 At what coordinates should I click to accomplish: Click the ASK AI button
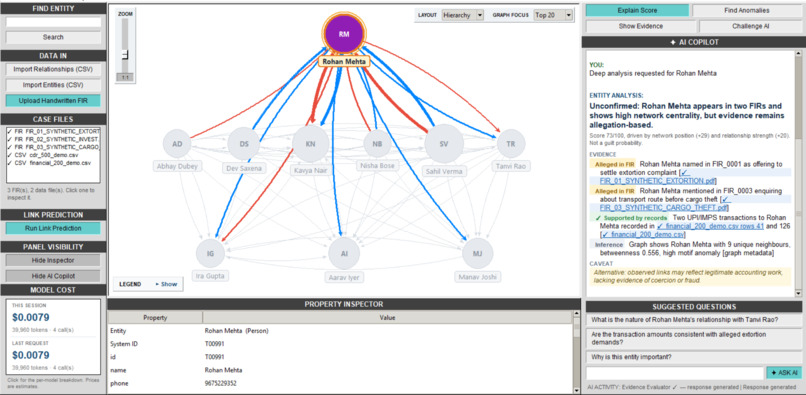point(784,373)
